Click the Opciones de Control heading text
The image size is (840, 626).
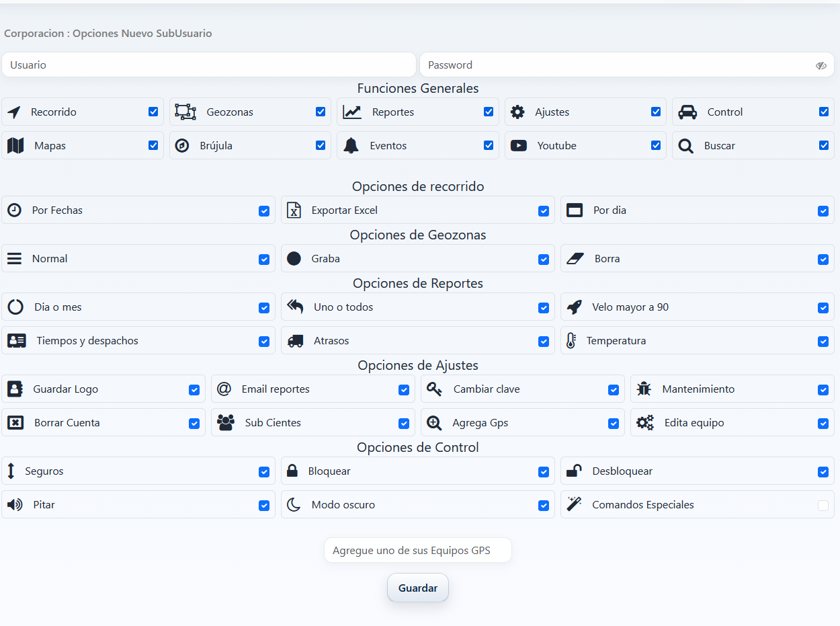418,447
